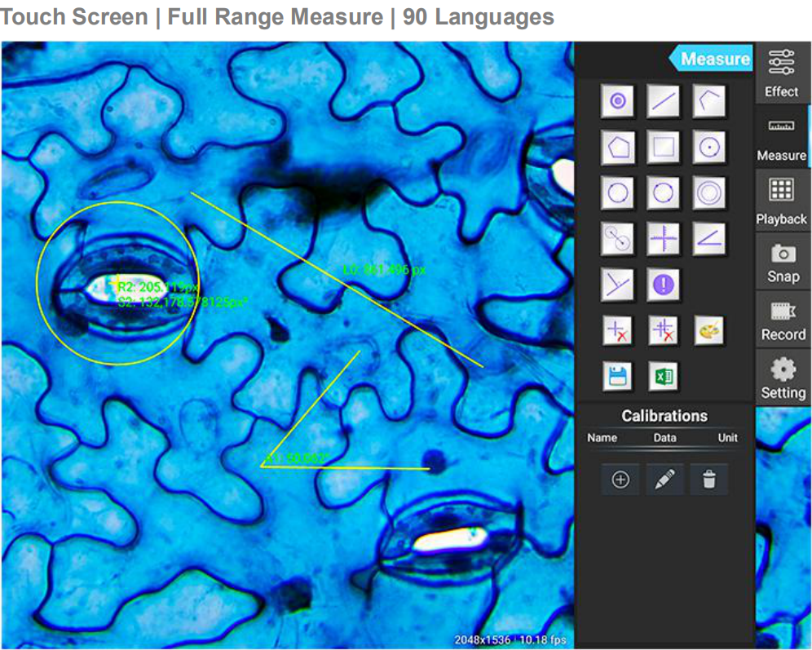Click the point marker tool
The width and height of the screenshot is (812, 650).
coord(617,101)
